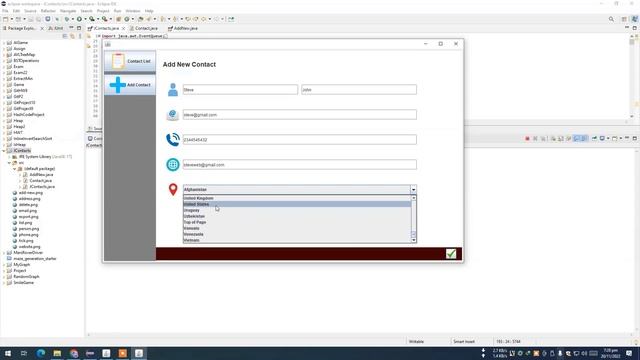The height and width of the screenshot is (360, 640).
Task: Expand the Assign project node
Action: (x=4, y=49)
